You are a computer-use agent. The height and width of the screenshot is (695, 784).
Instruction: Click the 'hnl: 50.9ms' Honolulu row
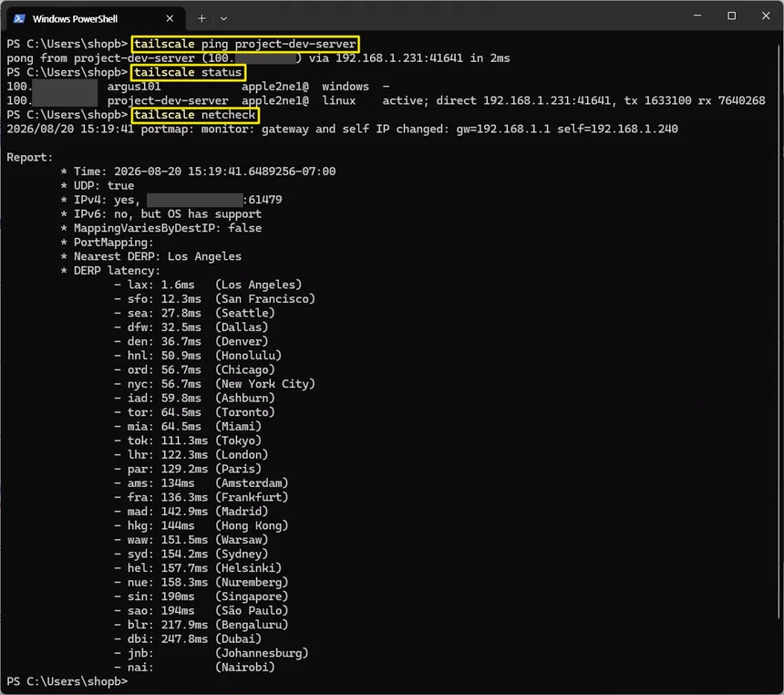(198, 356)
